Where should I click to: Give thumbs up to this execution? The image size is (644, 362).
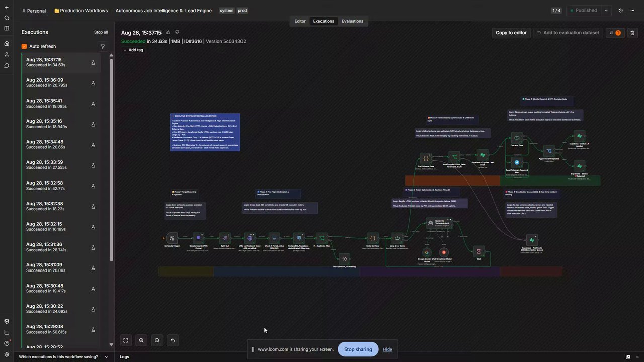[x=168, y=32]
